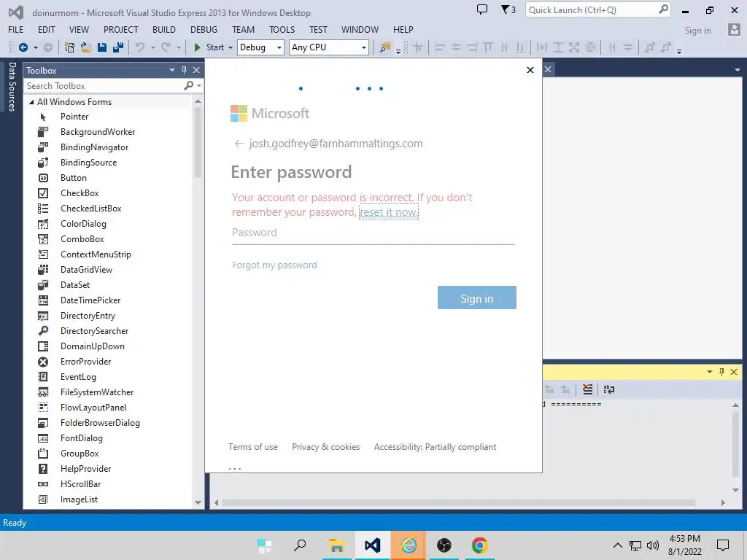Toggle word wrap in Output panel
This screenshot has width=747, height=560.
[609, 389]
